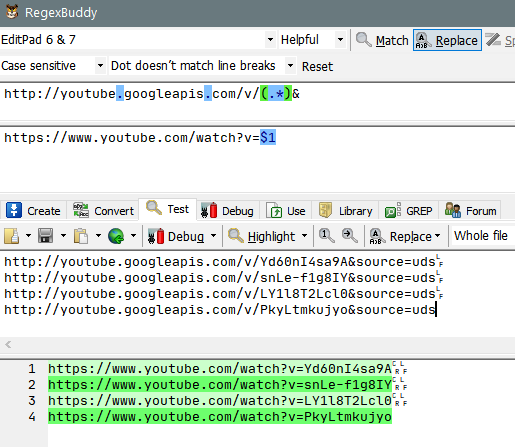Open the Library tab
Image resolution: width=515 pixels, height=447 pixels.
point(345,211)
